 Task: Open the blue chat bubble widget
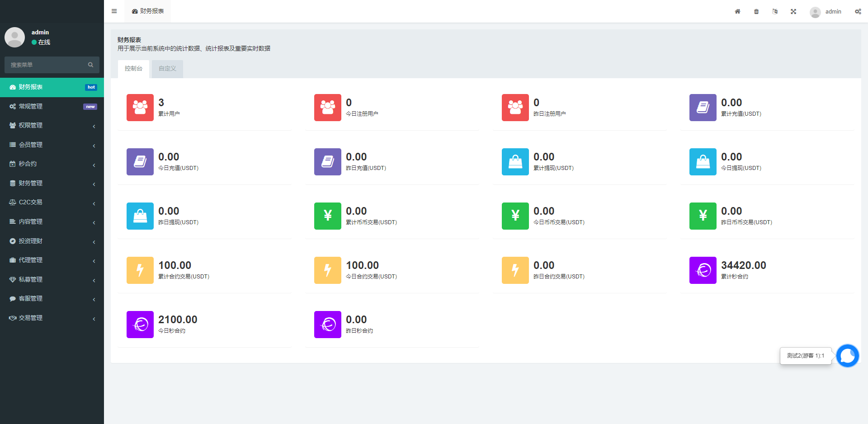pyautogui.click(x=847, y=356)
